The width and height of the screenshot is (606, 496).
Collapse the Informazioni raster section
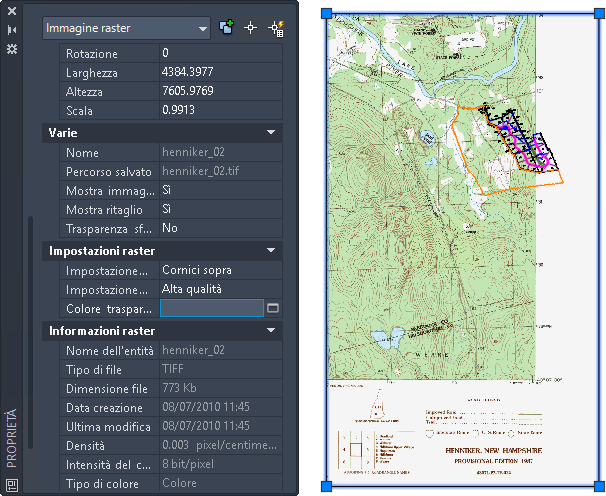coord(271,331)
